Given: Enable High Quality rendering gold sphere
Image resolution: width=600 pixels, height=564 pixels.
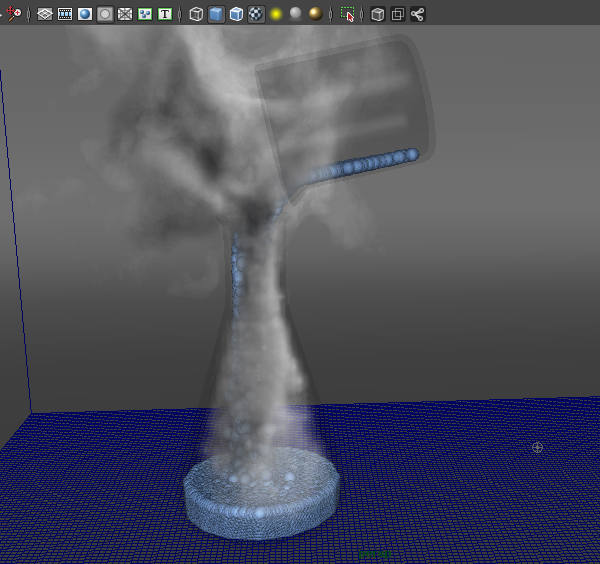Looking at the screenshot, I should 315,15.
